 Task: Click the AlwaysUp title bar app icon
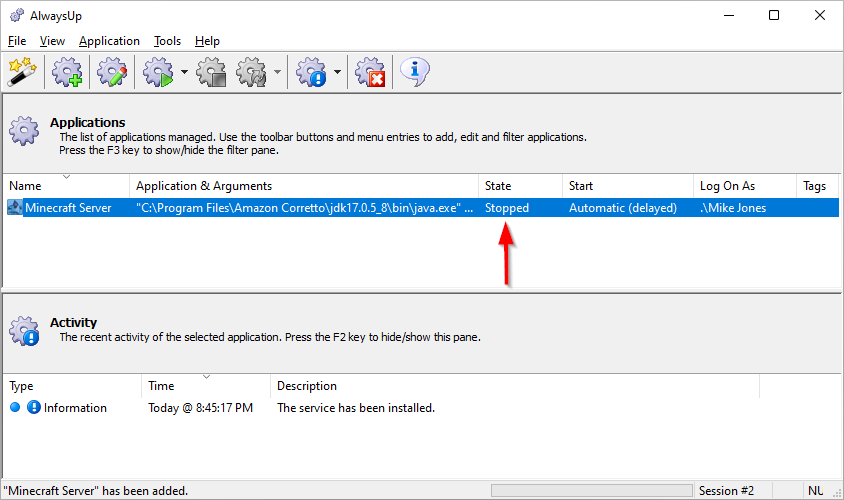pos(17,16)
